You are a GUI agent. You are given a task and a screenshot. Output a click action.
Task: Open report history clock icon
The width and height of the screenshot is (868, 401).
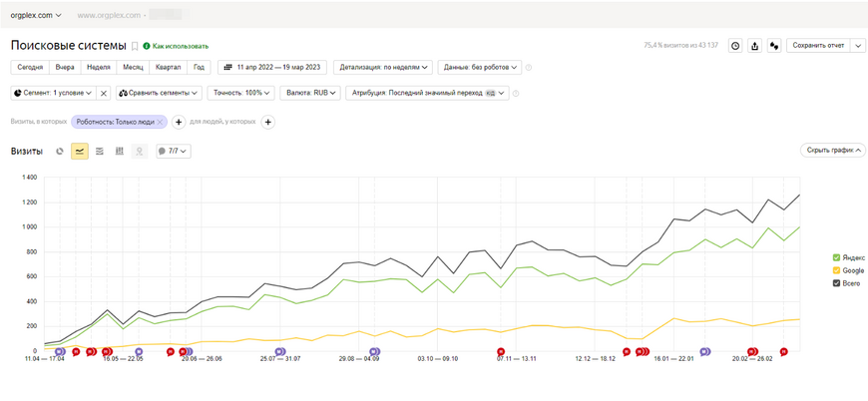coord(735,46)
